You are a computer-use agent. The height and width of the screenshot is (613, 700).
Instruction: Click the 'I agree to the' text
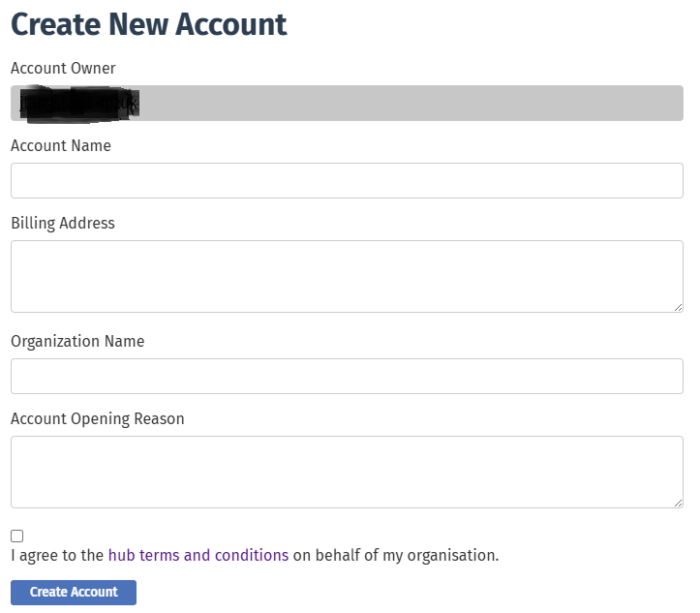pyautogui.click(x=56, y=556)
